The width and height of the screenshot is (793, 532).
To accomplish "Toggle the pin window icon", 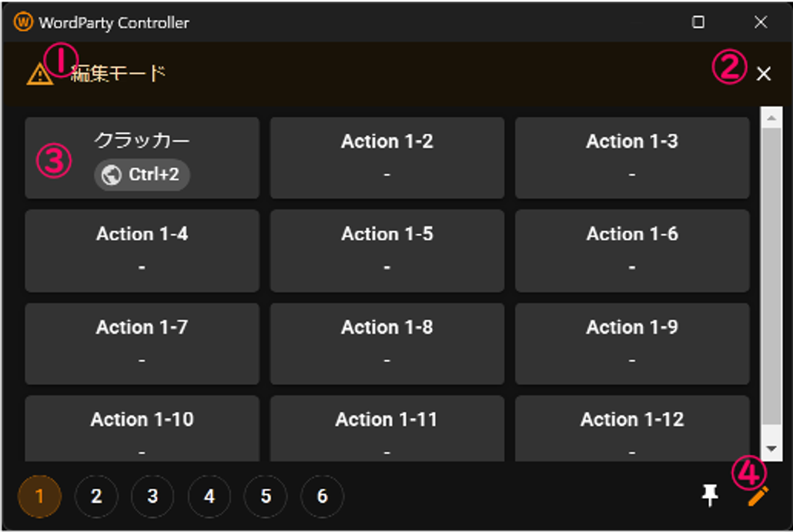I will point(710,497).
